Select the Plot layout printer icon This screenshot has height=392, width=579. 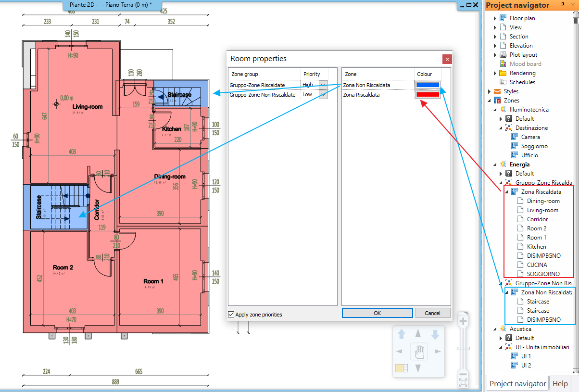coord(503,55)
